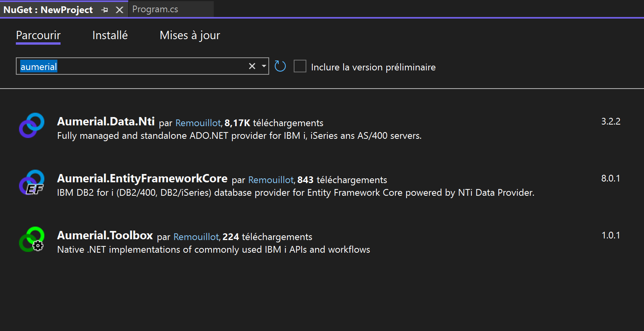Open the Mises à jour tab
644x331 pixels.
click(190, 35)
